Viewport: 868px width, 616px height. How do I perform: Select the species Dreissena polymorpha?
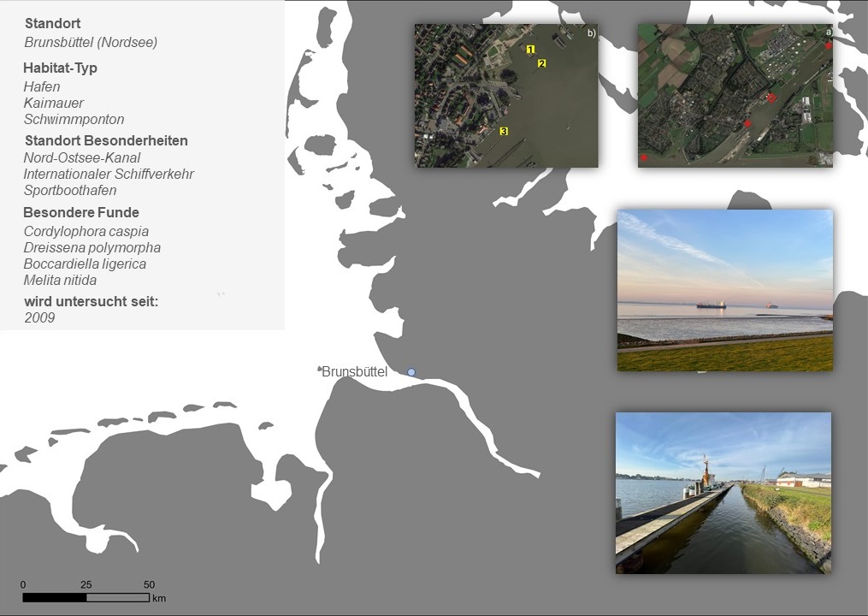92,247
